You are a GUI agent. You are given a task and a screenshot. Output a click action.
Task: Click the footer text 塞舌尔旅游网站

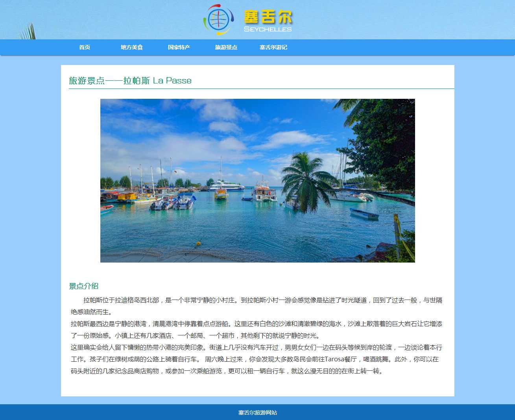[258, 413]
